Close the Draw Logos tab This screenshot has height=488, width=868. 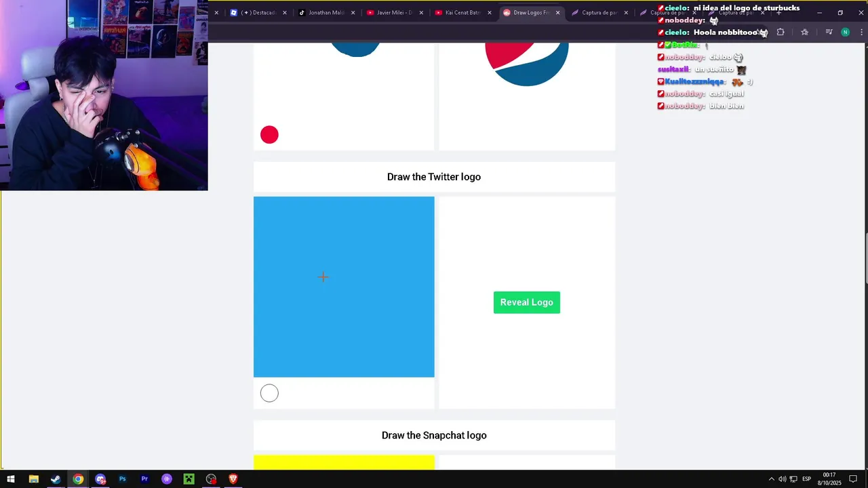pyautogui.click(x=558, y=12)
